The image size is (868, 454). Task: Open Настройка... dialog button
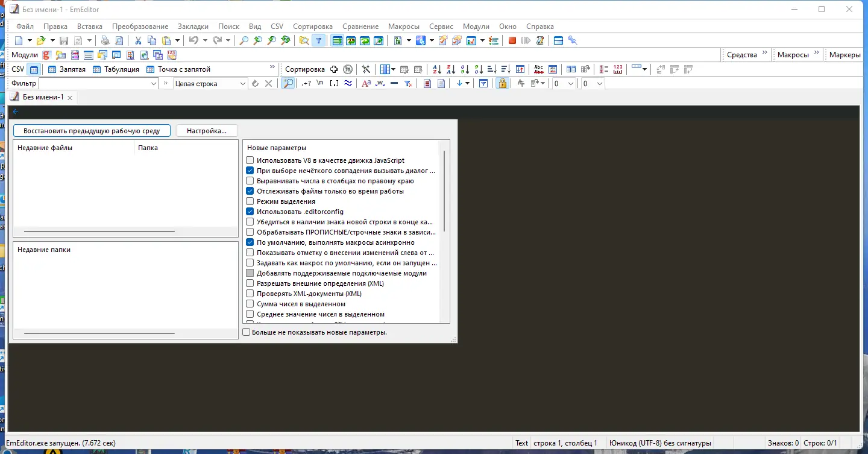coord(207,130)
